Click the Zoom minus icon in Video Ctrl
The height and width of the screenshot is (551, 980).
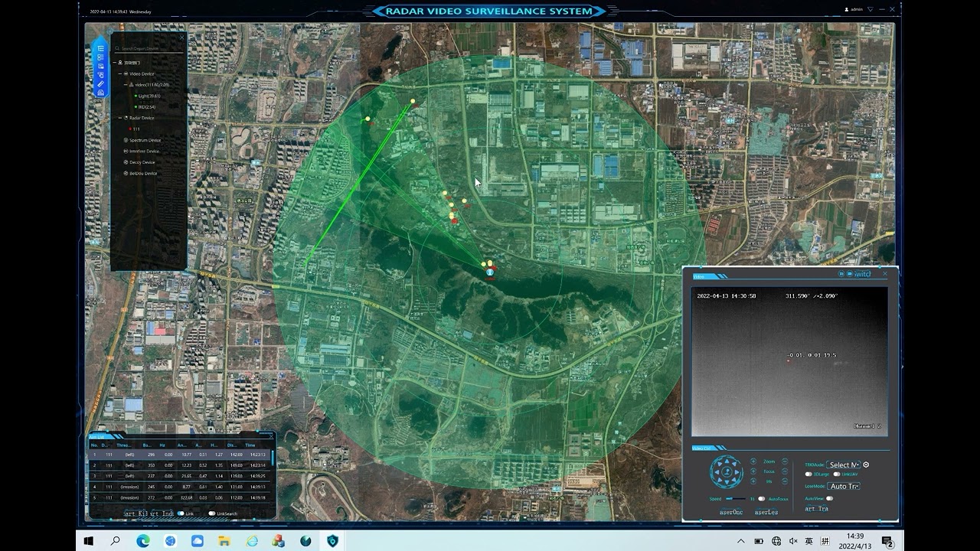[785, 461]
